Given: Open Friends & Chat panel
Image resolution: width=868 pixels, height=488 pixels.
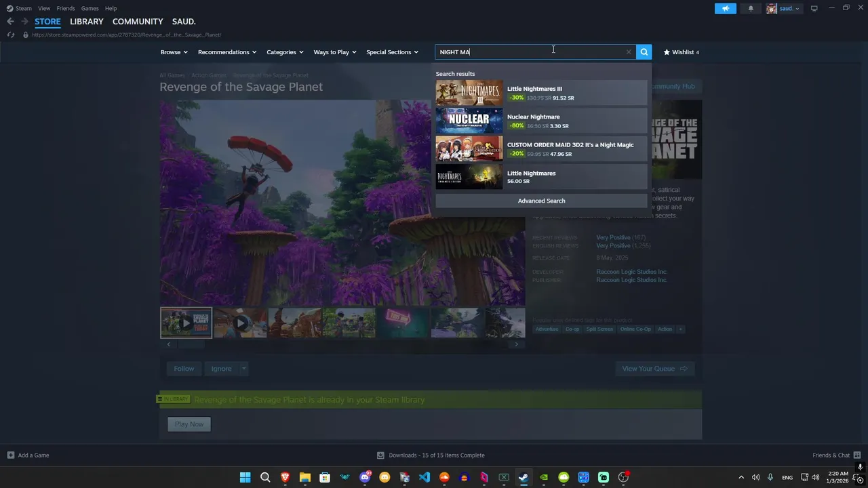Looking at the screenshot, I should pos(836,455).
